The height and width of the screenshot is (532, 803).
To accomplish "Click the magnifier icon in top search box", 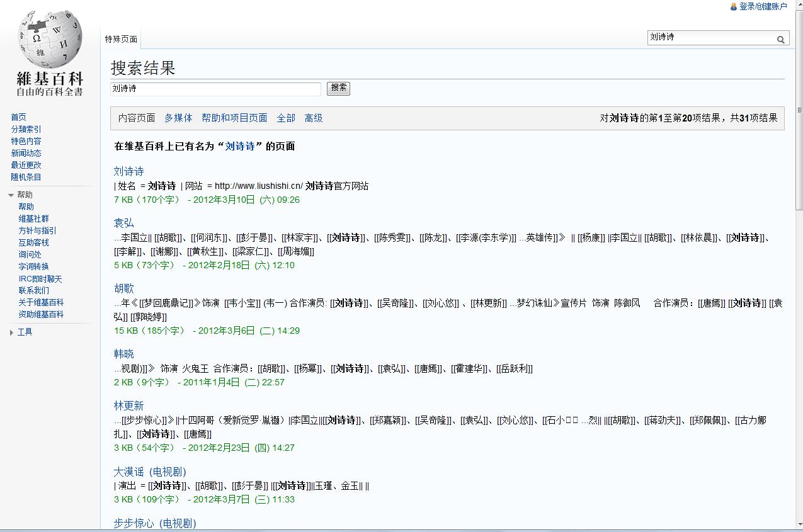I will 780,39.
